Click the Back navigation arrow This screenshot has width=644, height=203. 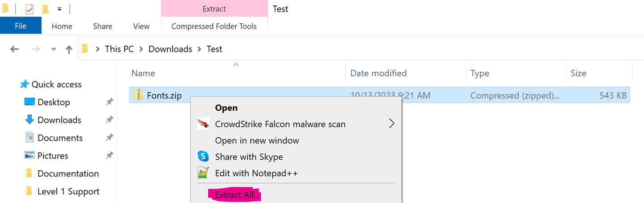pyautogui.click(x=14, y=49)
